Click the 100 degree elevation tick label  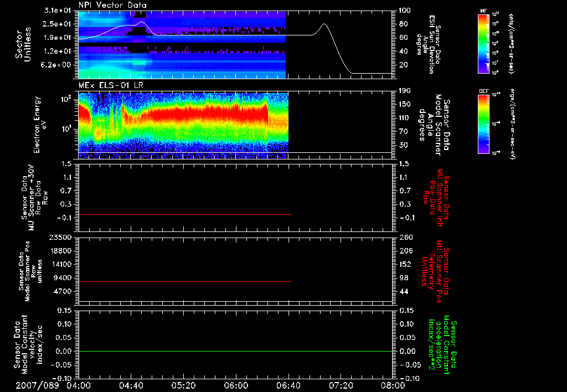tap(405, 11)
